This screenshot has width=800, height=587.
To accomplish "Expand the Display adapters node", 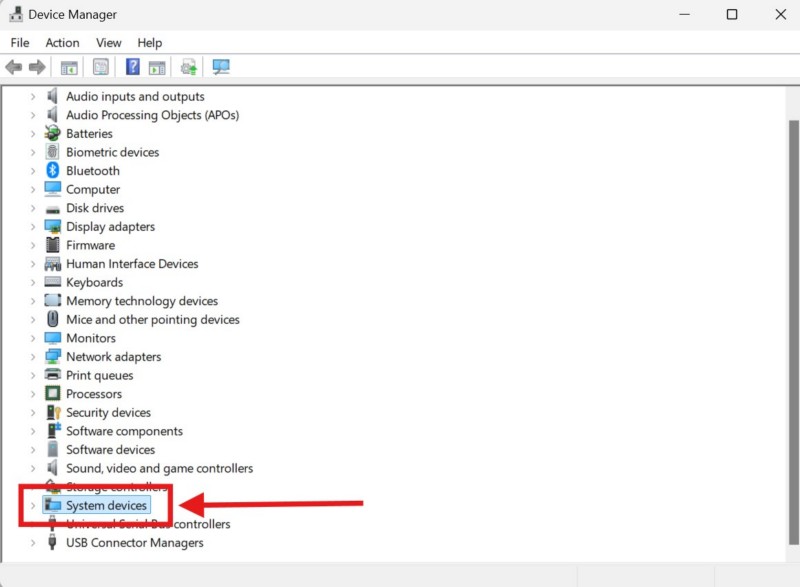I will pos(32,227).
